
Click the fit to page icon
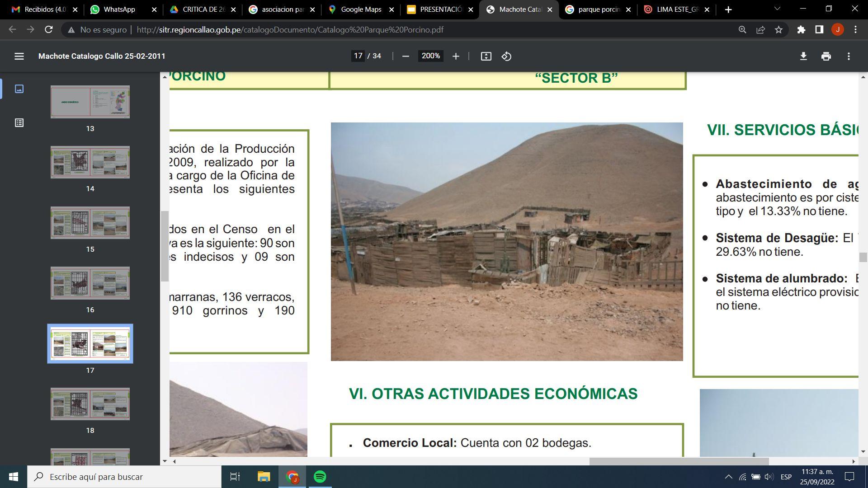pos(486,56)
